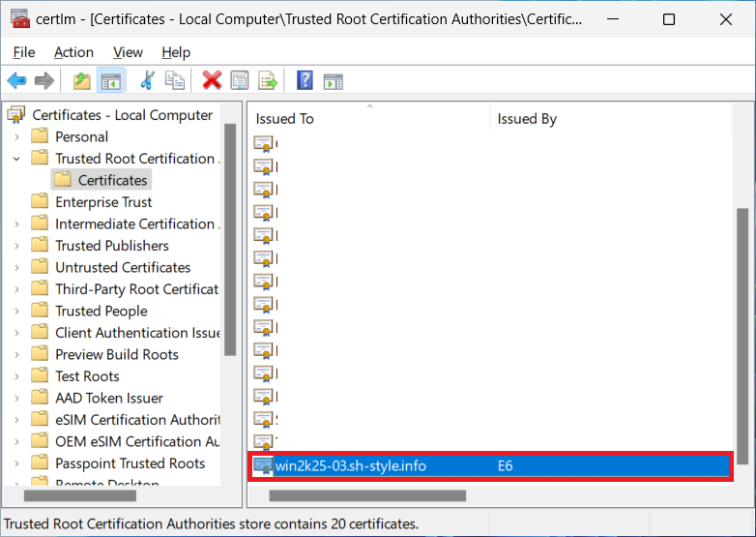Expand Trusted Publishers node chevron

click(x=16, y=246)
